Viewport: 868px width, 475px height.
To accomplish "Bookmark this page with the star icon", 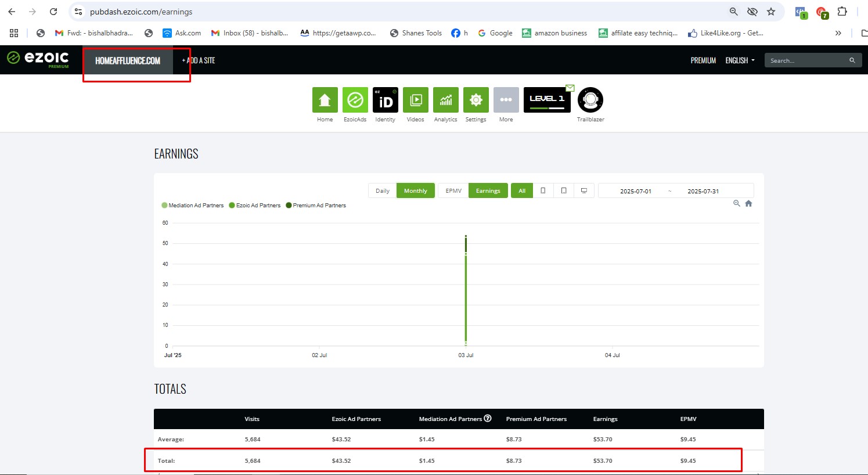I will pos(771,12).
